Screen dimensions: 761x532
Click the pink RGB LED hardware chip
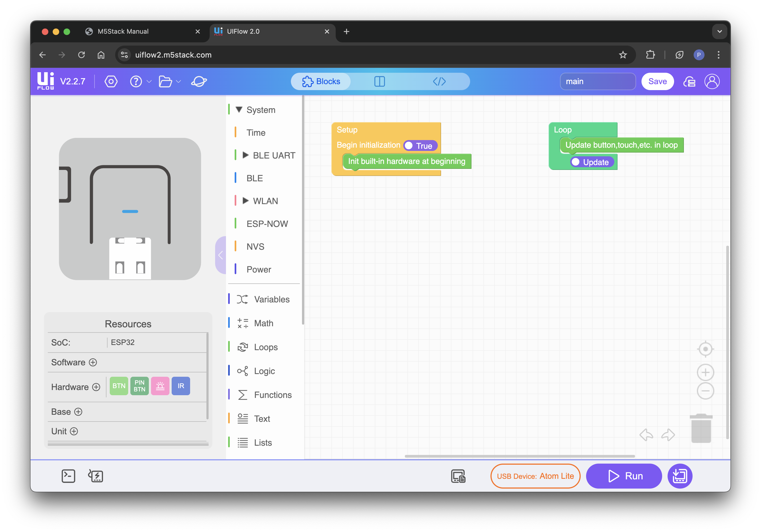pyautogui.click(x=160, y=386)
